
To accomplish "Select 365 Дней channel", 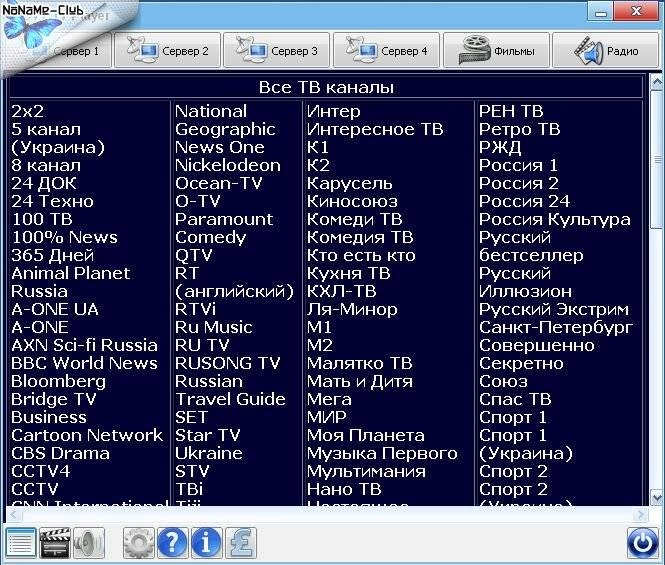I will point(53,255).
